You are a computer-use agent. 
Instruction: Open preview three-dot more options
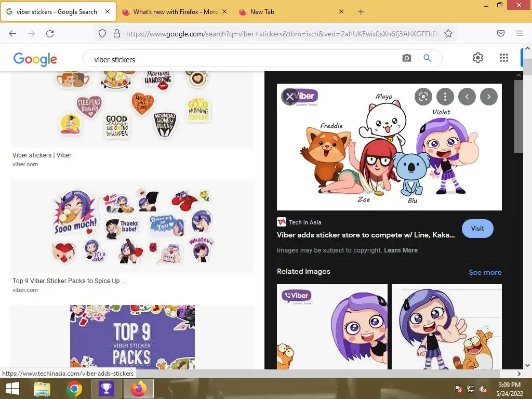445,97
